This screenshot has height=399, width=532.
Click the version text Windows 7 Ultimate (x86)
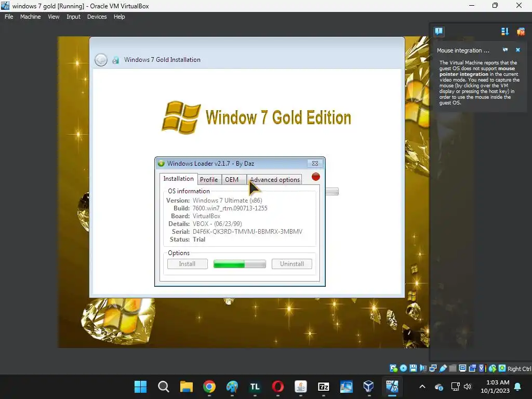pos(228,201)
